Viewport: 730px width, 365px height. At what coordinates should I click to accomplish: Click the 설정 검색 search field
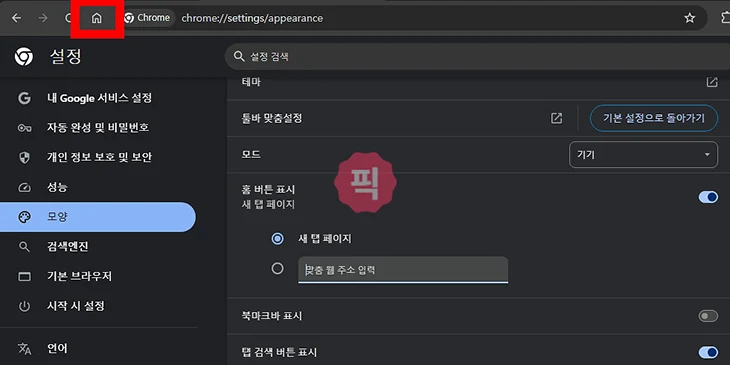[x=477, y=57]
